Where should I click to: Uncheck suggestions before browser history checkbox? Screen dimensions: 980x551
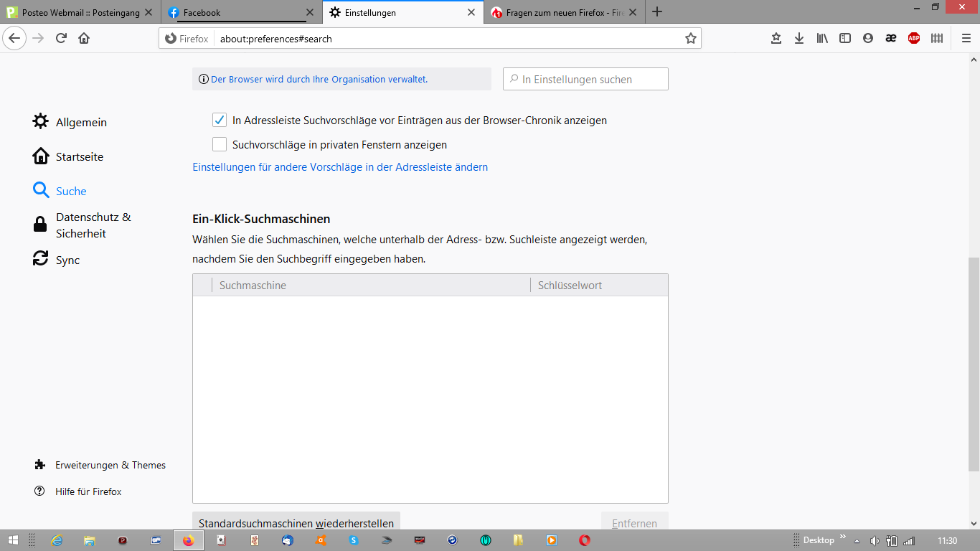220,121
